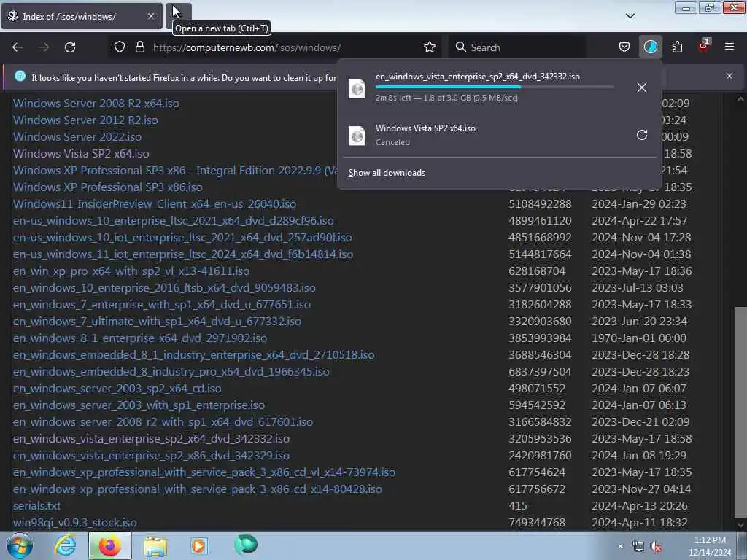
Task: List all tabs using the chevron dropdown
Action: (x=630, y=16)
